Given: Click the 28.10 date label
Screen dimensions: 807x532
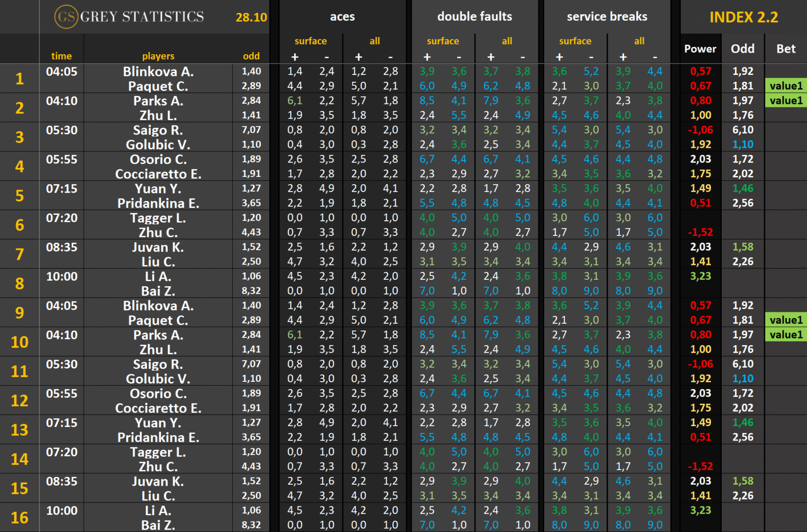Looking at the screenshot, I should click(x=251, y=18).
